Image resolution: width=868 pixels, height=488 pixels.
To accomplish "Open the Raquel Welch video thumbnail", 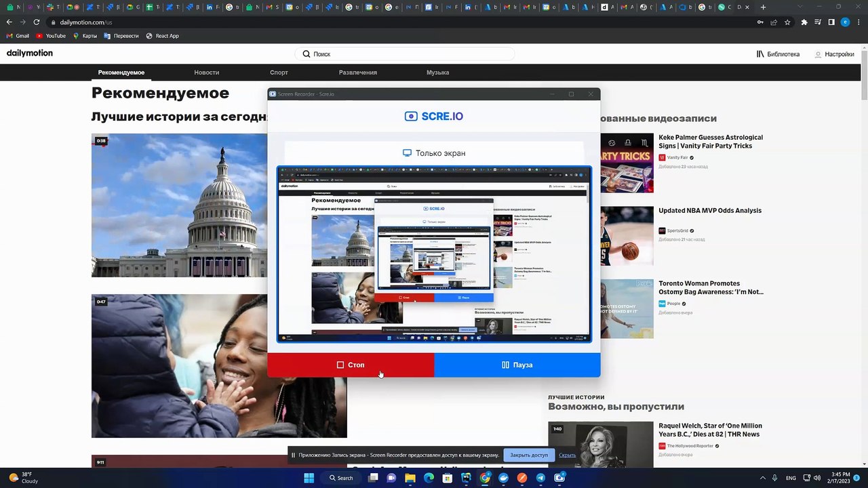I will coord(601,445).
